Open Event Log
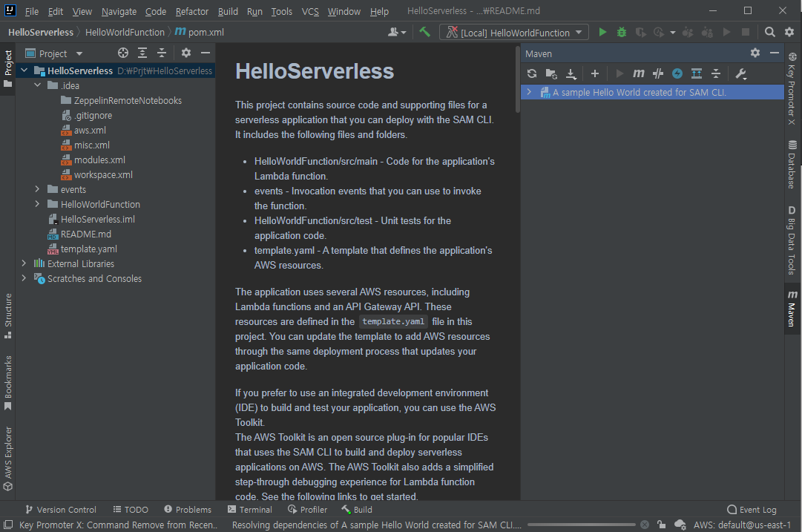Viewport: 802px width, 532px height. click(752, 510)
